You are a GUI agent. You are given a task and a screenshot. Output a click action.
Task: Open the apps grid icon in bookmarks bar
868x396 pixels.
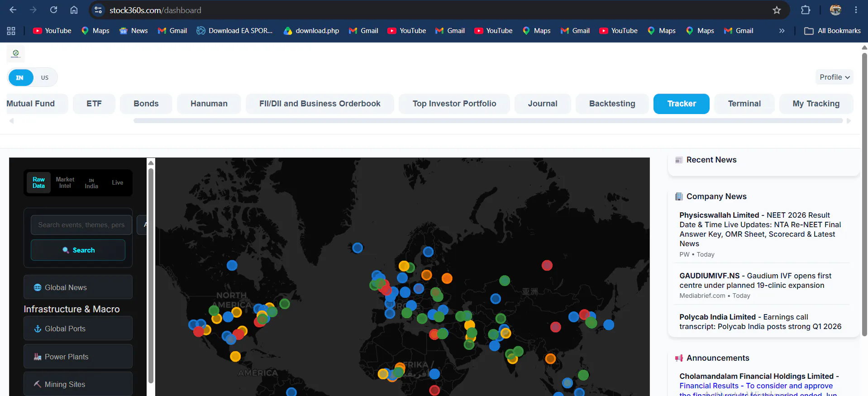point(11,31)
